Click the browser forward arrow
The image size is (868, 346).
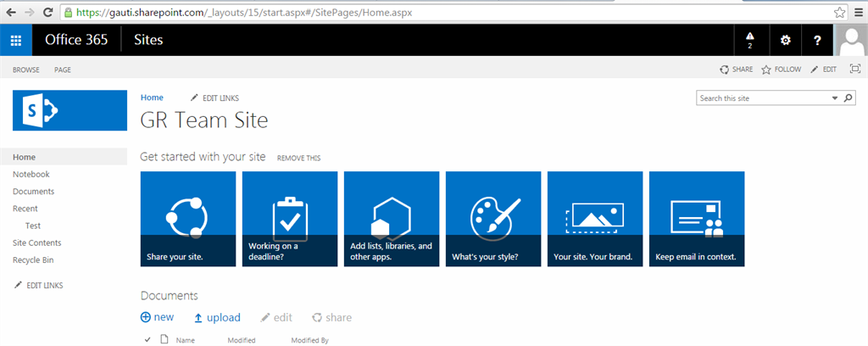pyautogui.click(x=30, y=12)
